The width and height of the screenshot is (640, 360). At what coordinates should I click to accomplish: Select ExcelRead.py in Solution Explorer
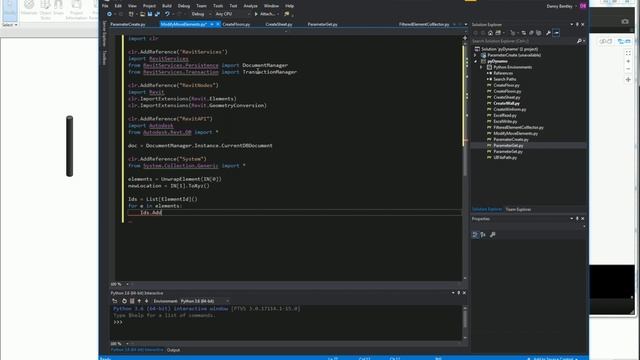point(505,116)
